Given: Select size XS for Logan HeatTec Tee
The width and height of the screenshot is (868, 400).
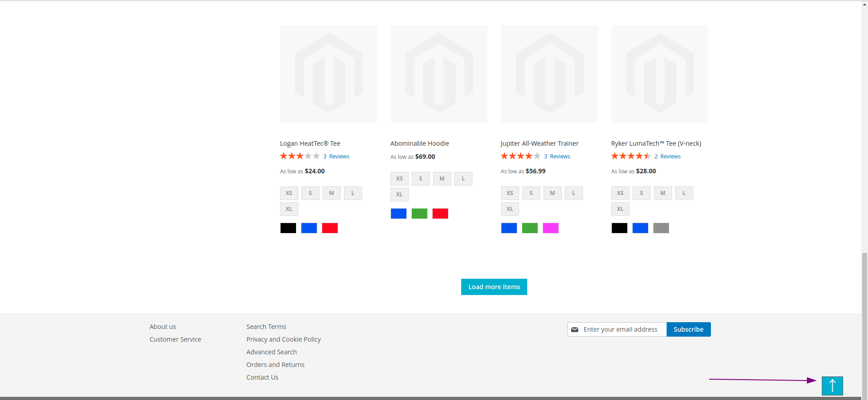Looking at the screenshot, I should [289, 193].
